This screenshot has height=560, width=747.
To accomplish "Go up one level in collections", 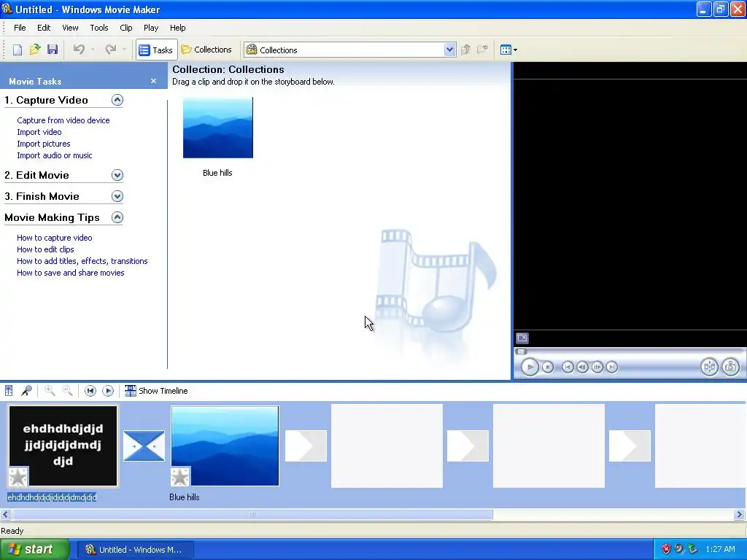I will pyautogui.click(x=466, y=50).
